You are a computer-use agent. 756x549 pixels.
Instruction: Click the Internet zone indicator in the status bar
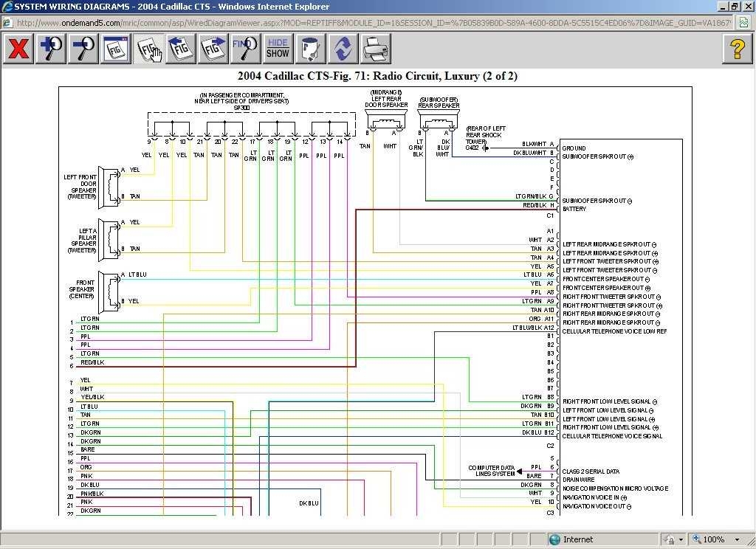(572, 539)
